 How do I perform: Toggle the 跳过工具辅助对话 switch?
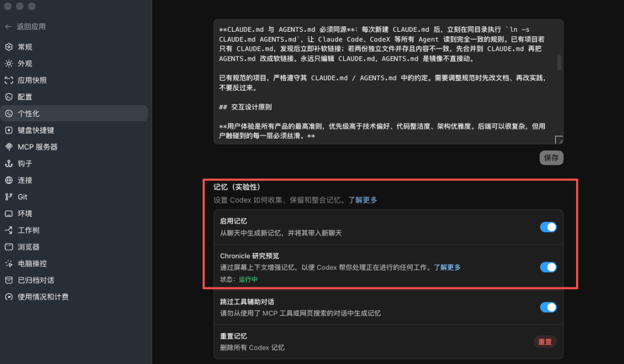coord(548,307)
